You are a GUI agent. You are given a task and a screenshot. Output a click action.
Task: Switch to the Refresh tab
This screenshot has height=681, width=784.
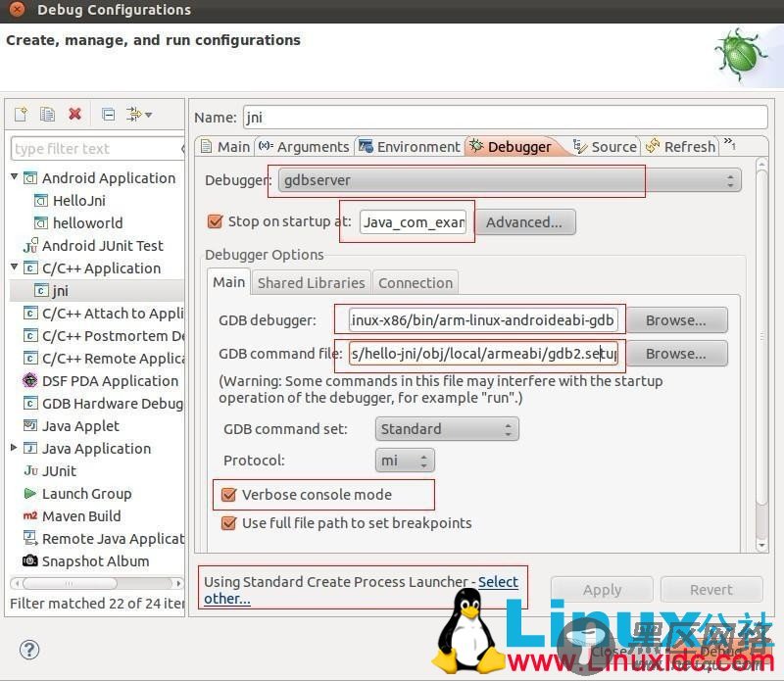[680, 147]
